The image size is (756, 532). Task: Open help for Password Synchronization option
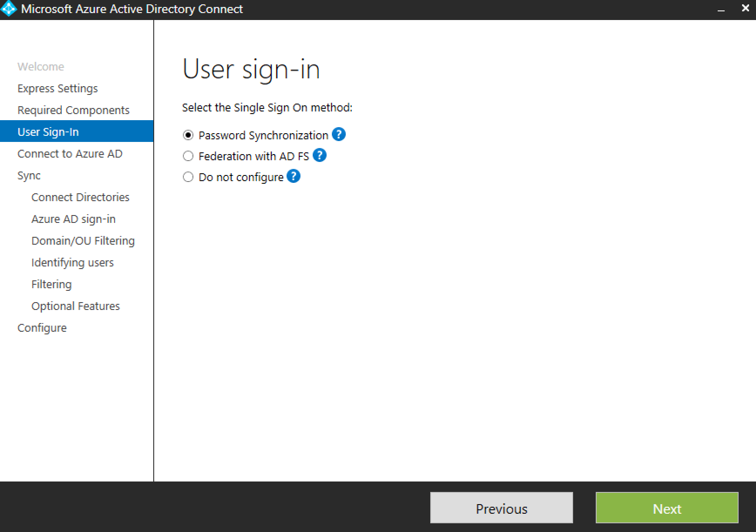pos(339,135)
